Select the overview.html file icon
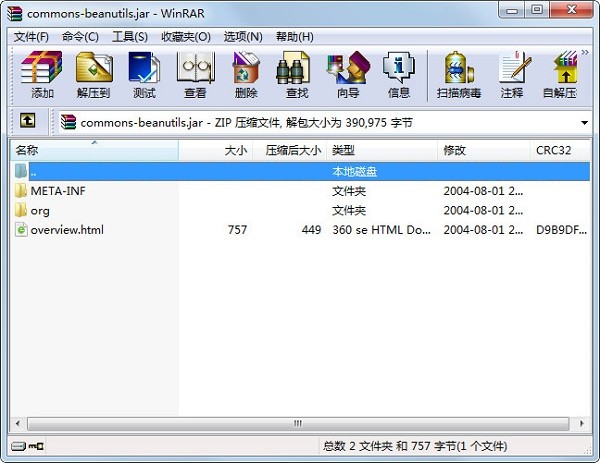The height and width of the screenshot is (463, 600). 21,230
